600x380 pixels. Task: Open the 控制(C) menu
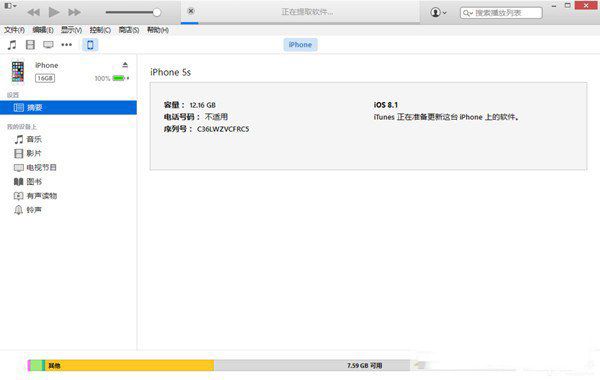[x=100, y=30]
